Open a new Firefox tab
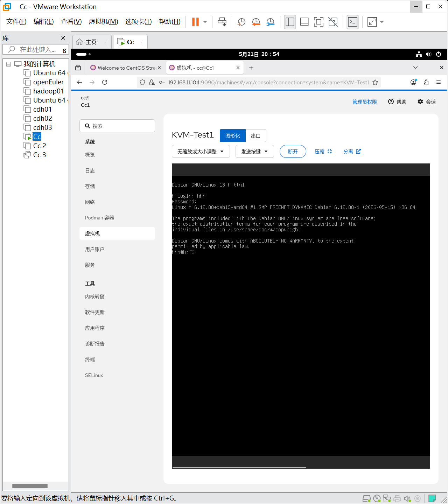Screen dimensions: 448x504 [251, 68]
